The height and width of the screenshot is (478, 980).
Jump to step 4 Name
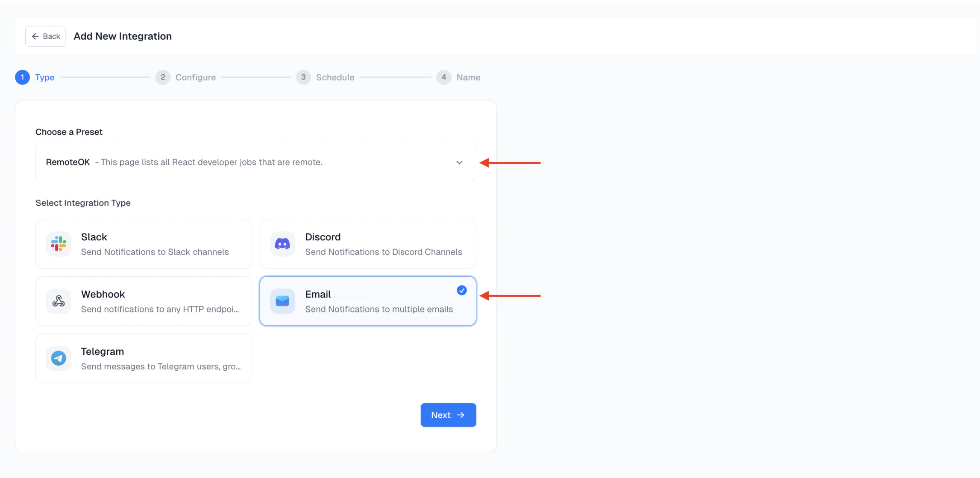[458, 77]
